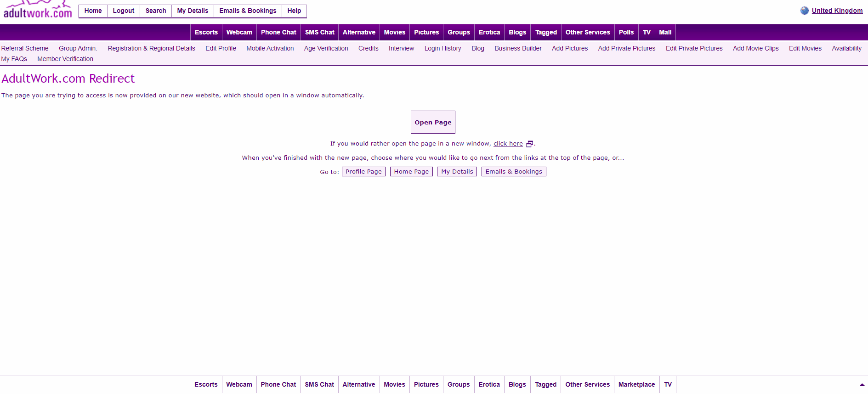Open the Webcam tab in purple navbar
This screenshot has height=394, width=868.
pos(239,33)
